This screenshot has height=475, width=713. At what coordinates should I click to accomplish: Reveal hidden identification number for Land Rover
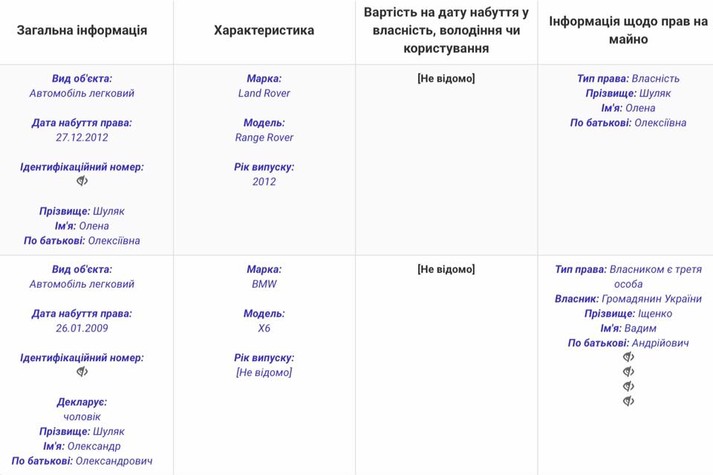82,181
